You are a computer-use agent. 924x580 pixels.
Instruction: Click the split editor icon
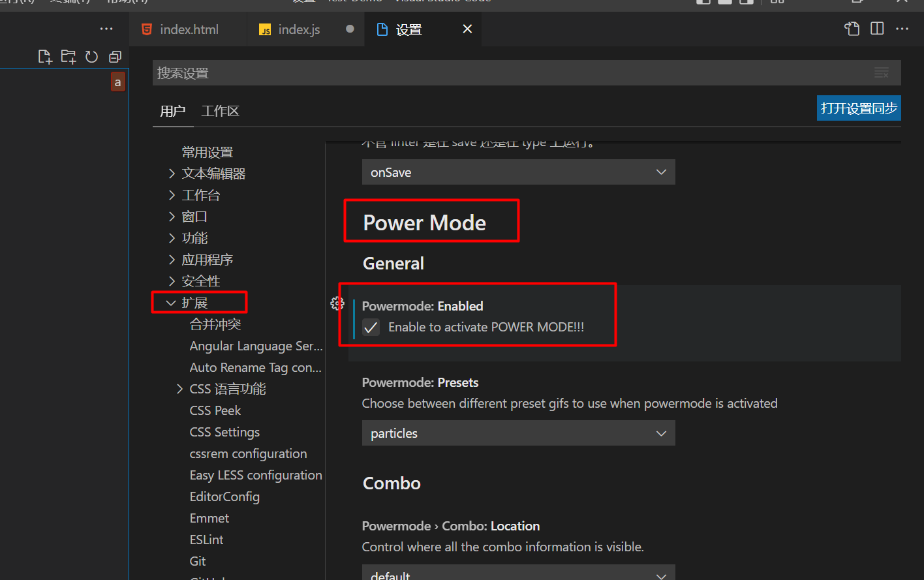click(877, 29)
